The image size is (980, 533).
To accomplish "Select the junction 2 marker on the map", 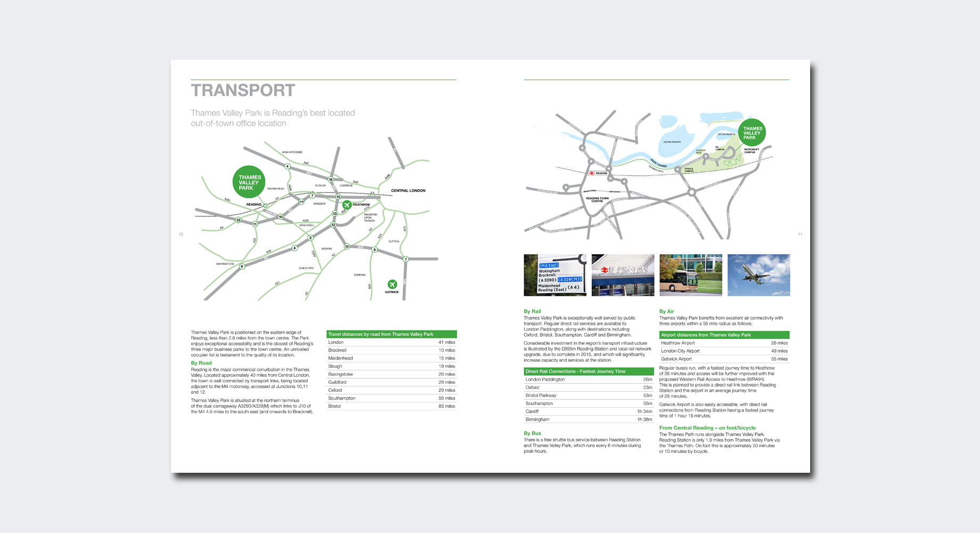I will (x=311, y=238).
